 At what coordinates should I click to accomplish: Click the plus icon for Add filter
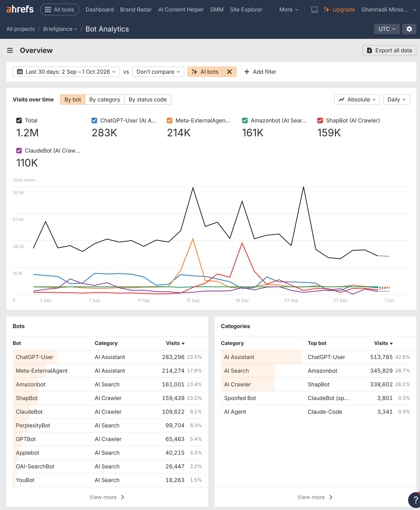coord(246,72)
